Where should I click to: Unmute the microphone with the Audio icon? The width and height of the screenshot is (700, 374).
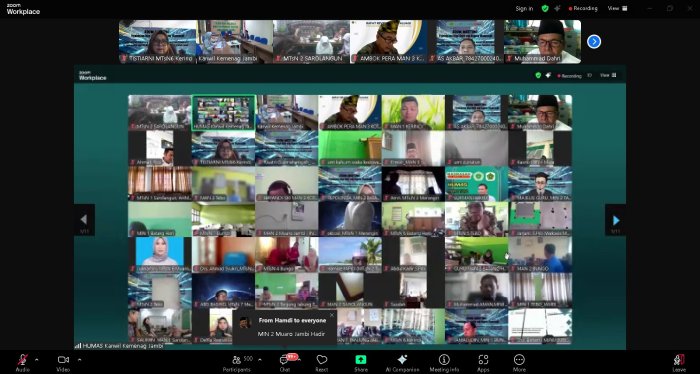point(22,362)
